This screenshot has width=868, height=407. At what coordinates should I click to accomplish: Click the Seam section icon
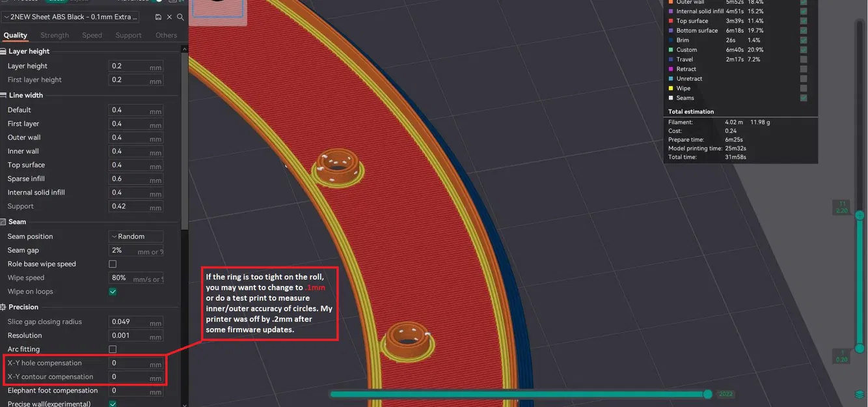click(x=3, y=222)
